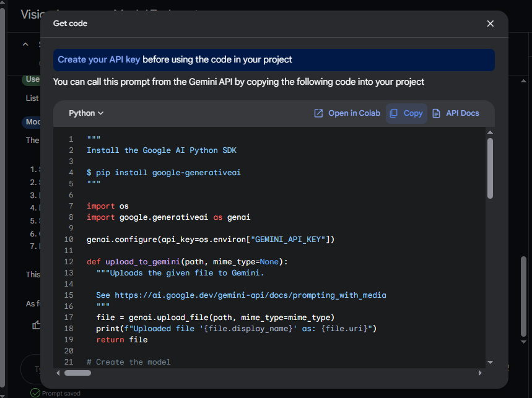Copy the Python code
The height and width of the screenshot is (398, 532).
[406, 113]
